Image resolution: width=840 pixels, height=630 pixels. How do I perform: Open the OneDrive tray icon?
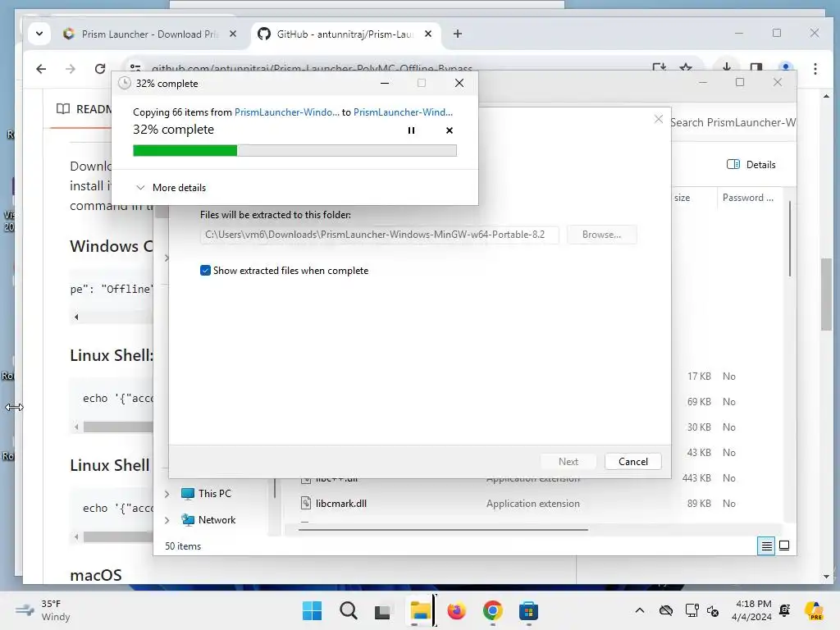coord(666,610)
